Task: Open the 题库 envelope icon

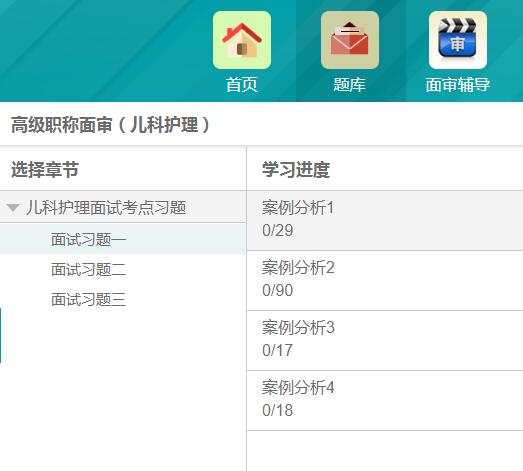Action: pos(350,40)
